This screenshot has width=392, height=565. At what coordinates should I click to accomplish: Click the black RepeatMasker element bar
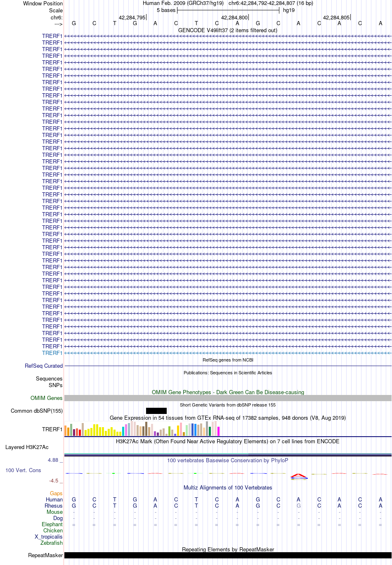[228, 555]
